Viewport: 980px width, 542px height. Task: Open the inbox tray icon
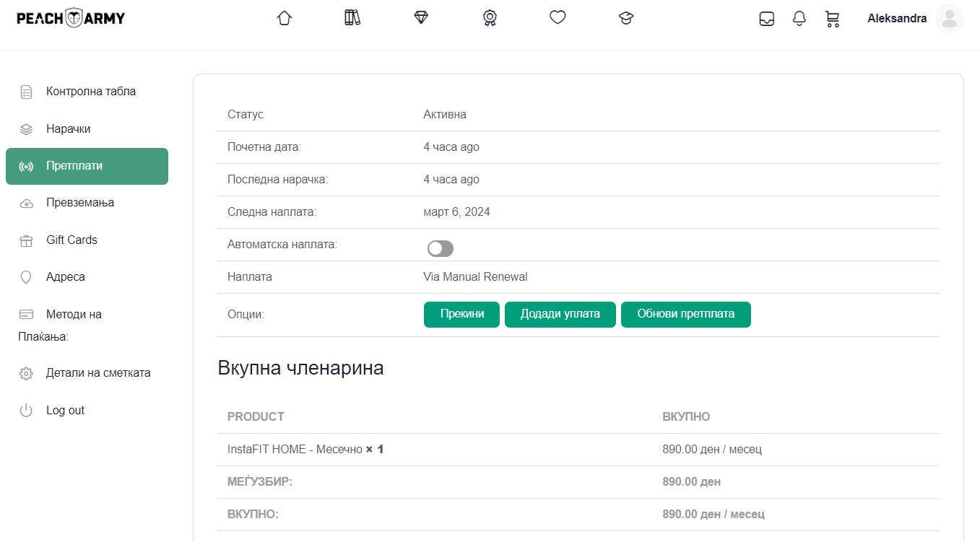(x=767, y=19)
